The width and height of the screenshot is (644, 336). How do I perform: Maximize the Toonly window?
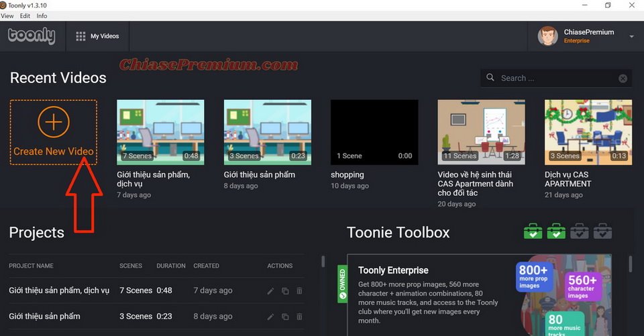608,5
